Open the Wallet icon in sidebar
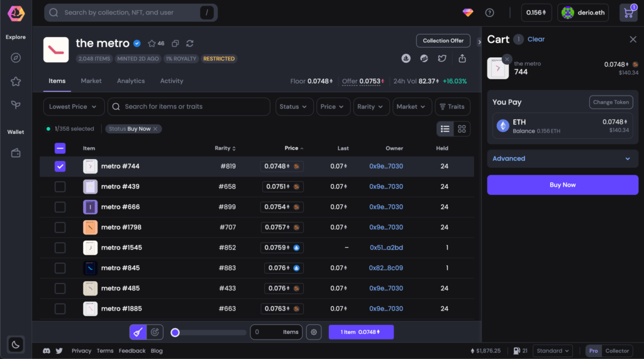This screenshot has height=359, width=644. point(16,153)
